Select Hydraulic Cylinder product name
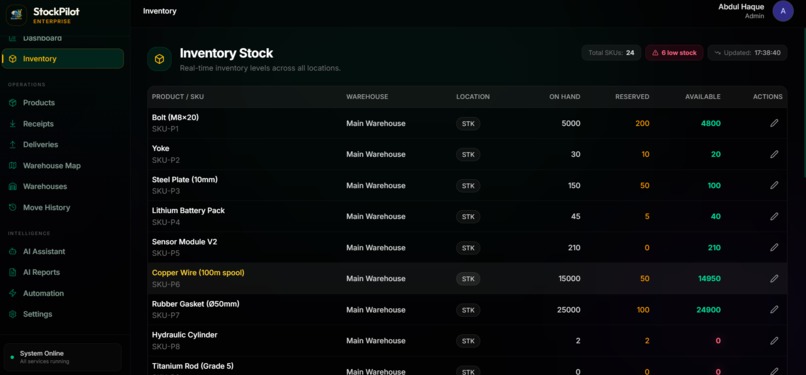Screen dimensions: 806x375 click(185, 335)
